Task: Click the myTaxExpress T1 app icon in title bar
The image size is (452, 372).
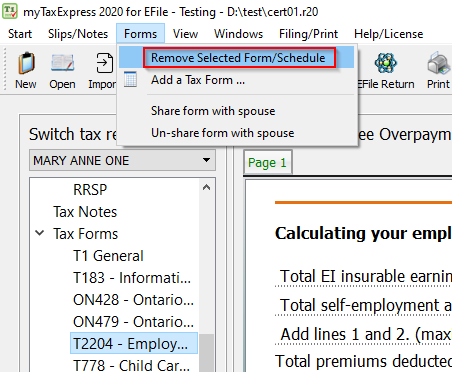Action: click(9, 11)
